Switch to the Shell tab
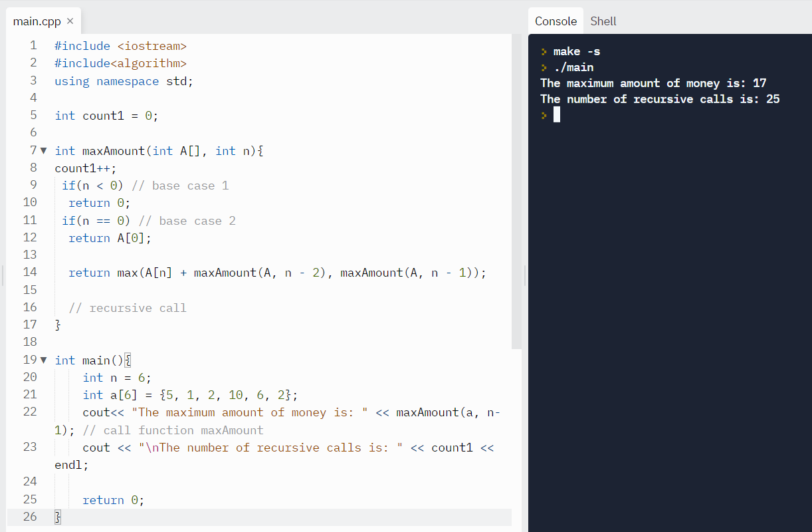 point(603,21)
